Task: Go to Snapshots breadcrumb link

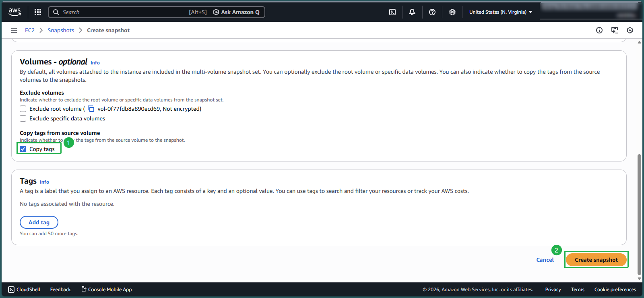Action: pos(61,30)
